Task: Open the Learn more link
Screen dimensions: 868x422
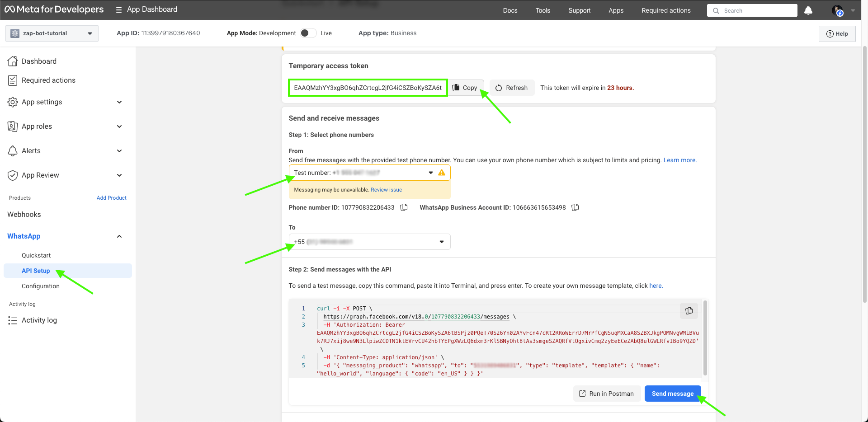Action: click(680, 160)
